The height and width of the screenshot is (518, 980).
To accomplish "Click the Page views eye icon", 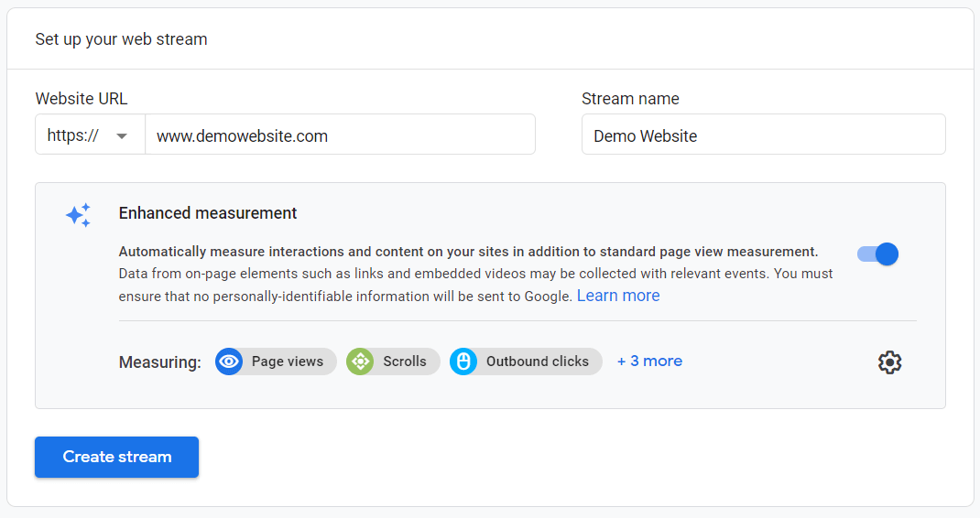I will click(229, 362).
